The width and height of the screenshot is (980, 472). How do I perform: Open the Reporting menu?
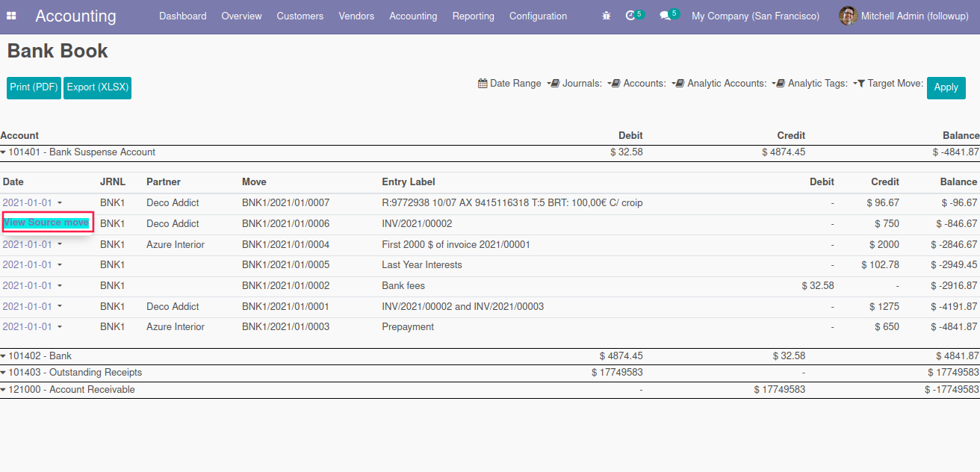473,16
